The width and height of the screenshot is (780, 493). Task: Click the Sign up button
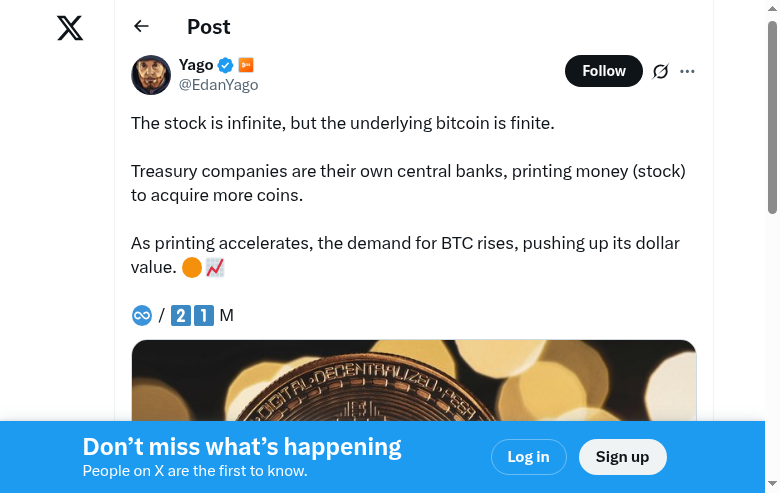pyautogui.click(x=622, y=457)
